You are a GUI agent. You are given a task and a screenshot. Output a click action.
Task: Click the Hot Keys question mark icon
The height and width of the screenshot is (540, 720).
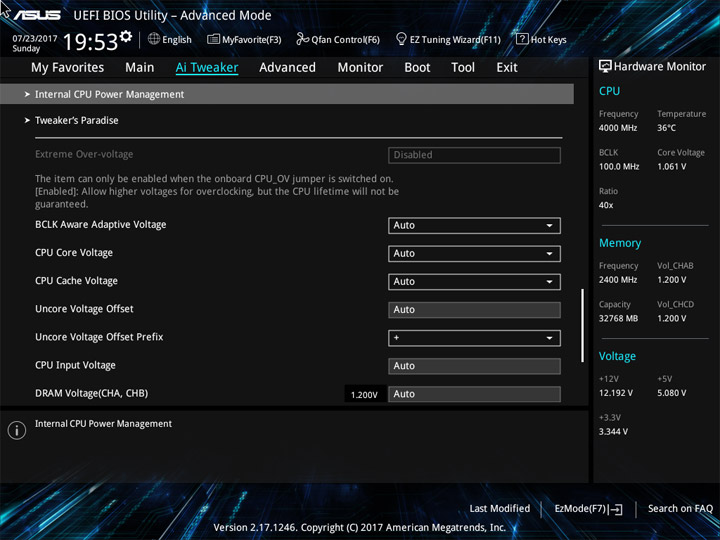click(x=522, y=39)
